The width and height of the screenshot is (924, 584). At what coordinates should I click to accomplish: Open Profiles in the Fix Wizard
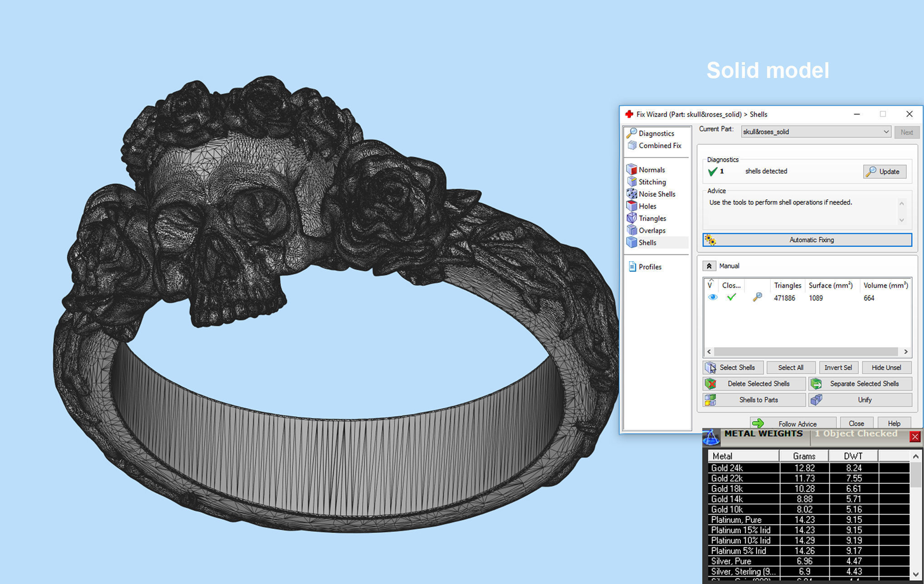[650, 267]
